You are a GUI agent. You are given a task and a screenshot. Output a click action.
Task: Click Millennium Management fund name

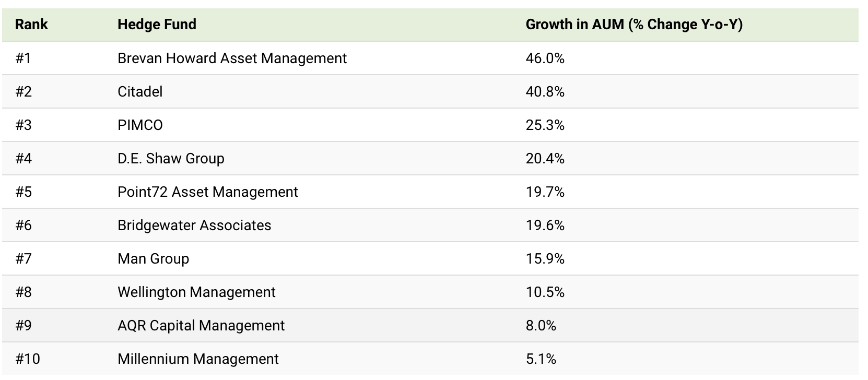tap(198, 359)
